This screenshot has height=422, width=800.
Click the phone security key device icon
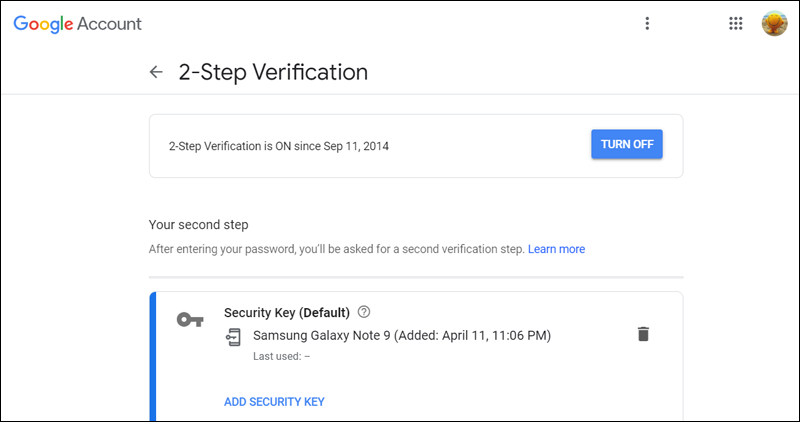click(233, 336)
